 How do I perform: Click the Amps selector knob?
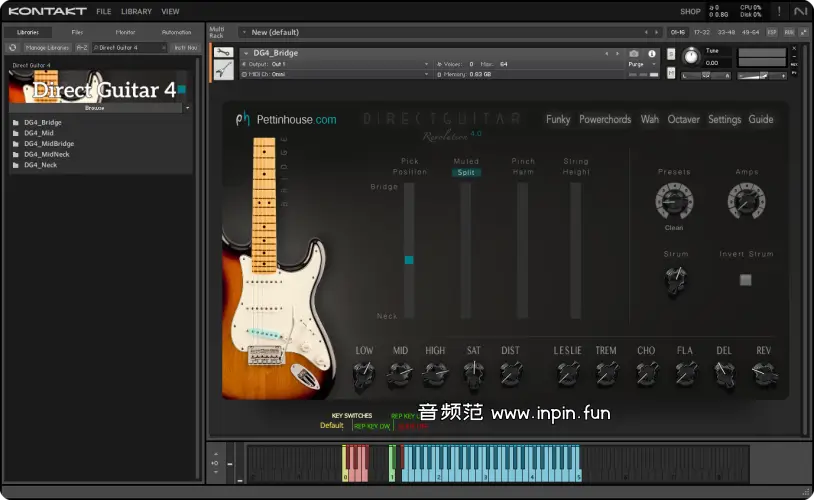click(745, 202)
